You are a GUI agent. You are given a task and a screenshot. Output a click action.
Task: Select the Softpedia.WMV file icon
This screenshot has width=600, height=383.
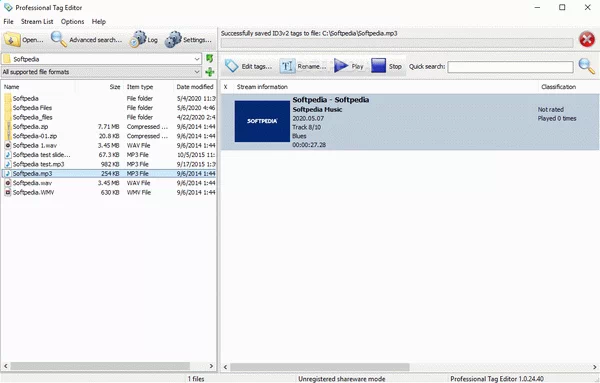8,192
